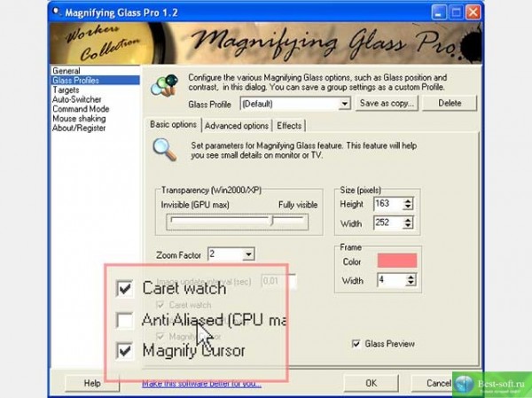This screenshot has width=532, height=398.
Task: Click the Transparency slider thumb
Action: [271, 222]
